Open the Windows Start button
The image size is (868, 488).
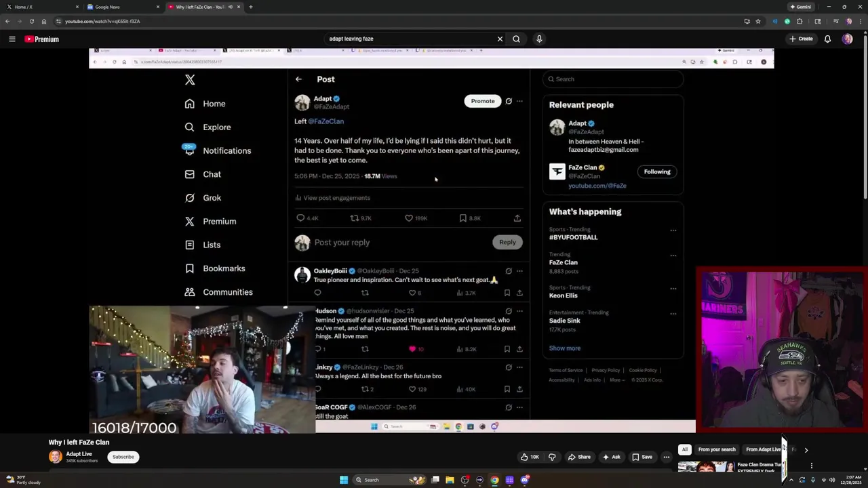(x=344, y=480)
